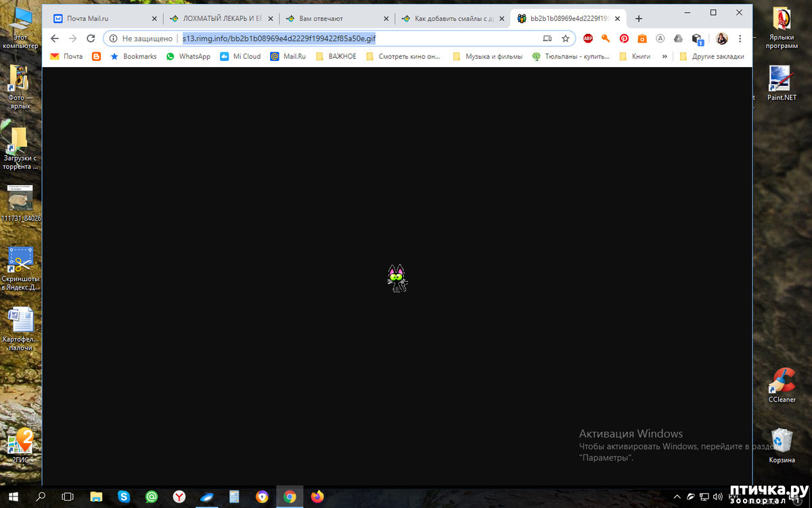The image size is (812, 508).
Task: Click the cast/device icon in address bar
Action: coord(547,39)
